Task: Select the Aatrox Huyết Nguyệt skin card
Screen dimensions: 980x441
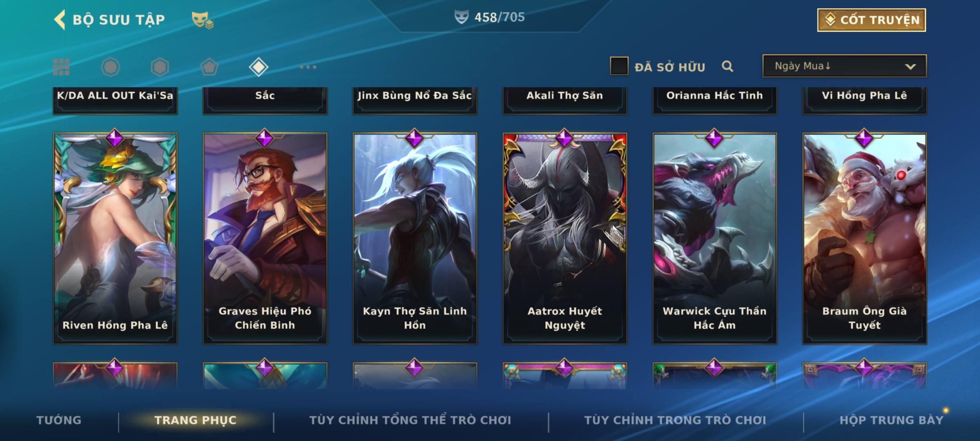Action: (565, 238)
